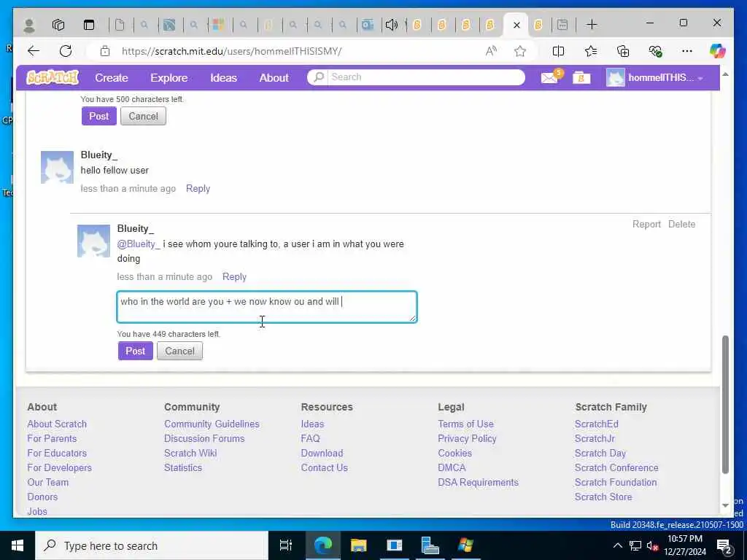Click the scratch.mit.edu URL address bar
747x560 pixels.
pyautogui.click(x=231, y=51)
